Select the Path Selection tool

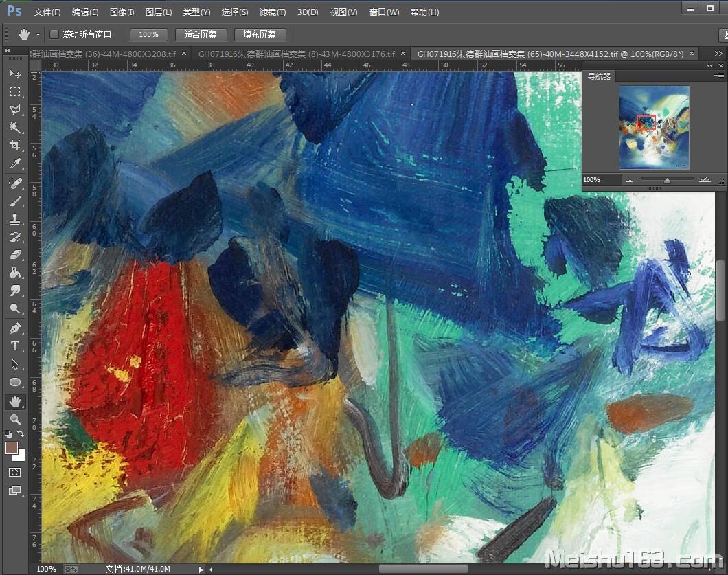tap(15, 364)
